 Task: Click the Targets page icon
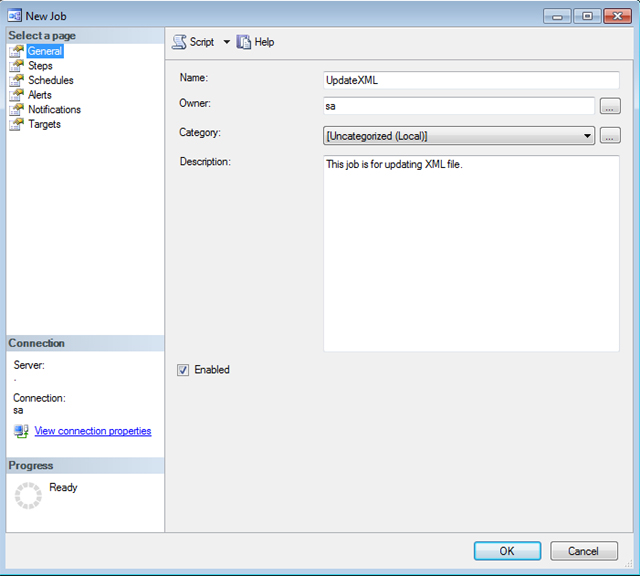(16, 125)
